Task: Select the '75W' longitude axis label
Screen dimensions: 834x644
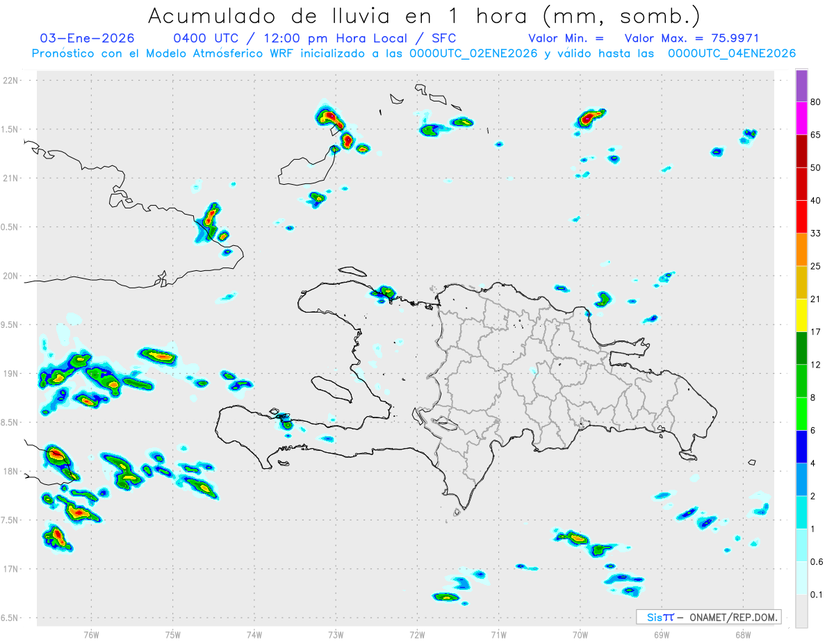Action: click(173, 635)
